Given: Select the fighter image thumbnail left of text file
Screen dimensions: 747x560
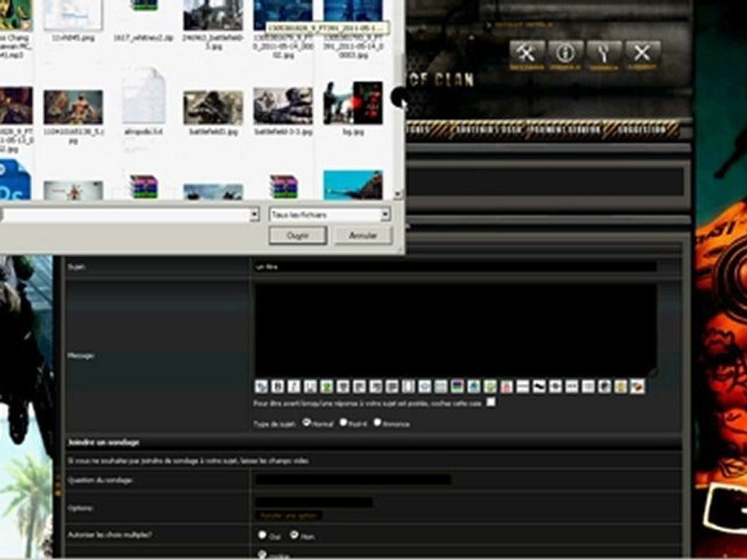Looking at the screenshot, I should pos(73,107).
